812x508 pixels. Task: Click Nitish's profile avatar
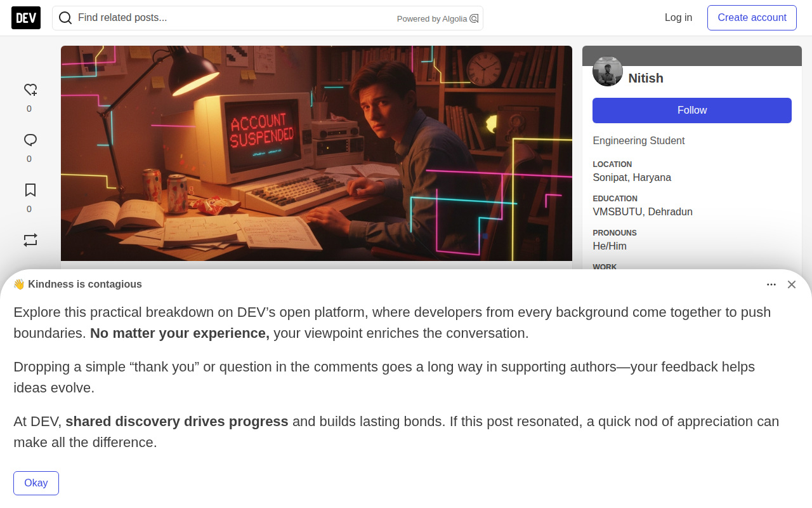[607, 71]
